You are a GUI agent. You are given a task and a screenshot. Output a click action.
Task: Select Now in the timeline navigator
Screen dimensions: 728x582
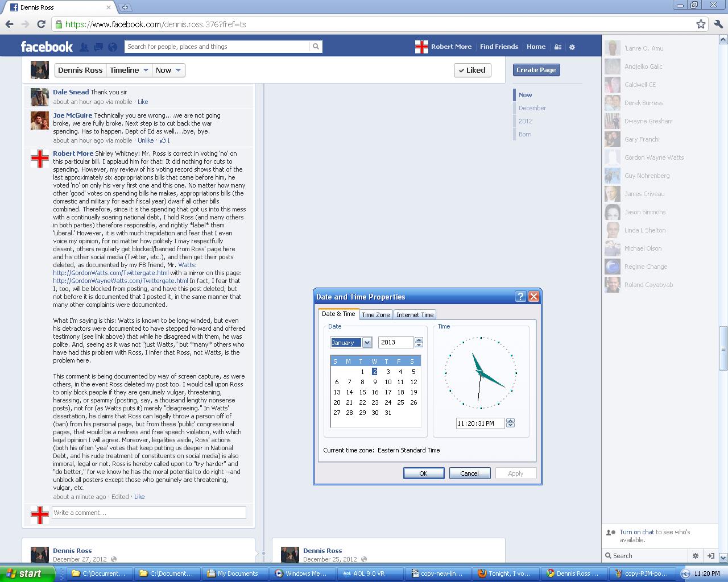(525, 95)
